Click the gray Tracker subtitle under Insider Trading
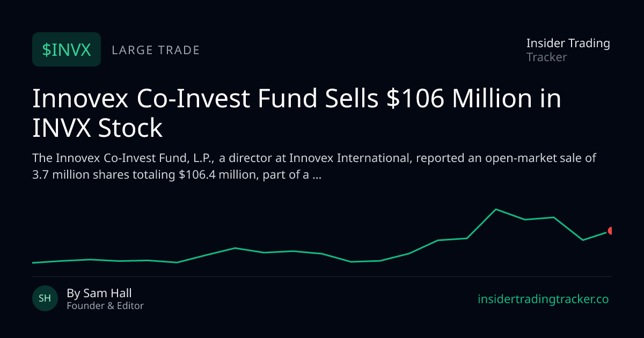The image size is (644, 338). coord(547,57)
